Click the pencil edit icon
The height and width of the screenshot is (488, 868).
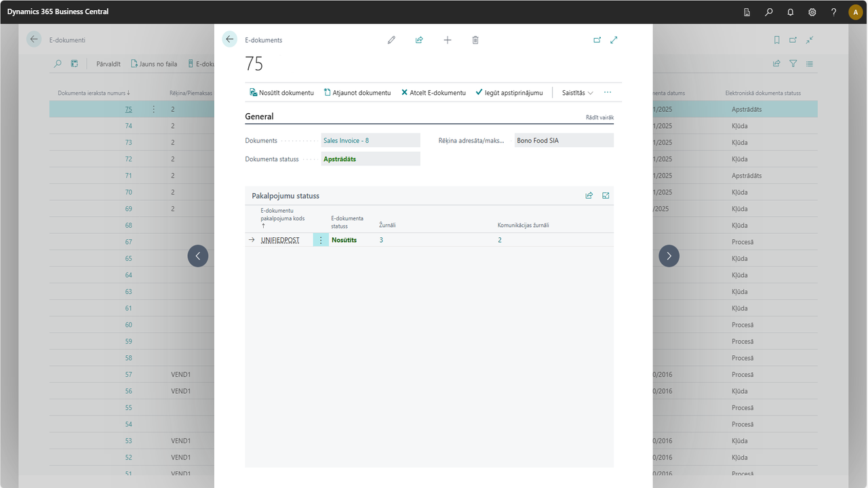point(391,40)
